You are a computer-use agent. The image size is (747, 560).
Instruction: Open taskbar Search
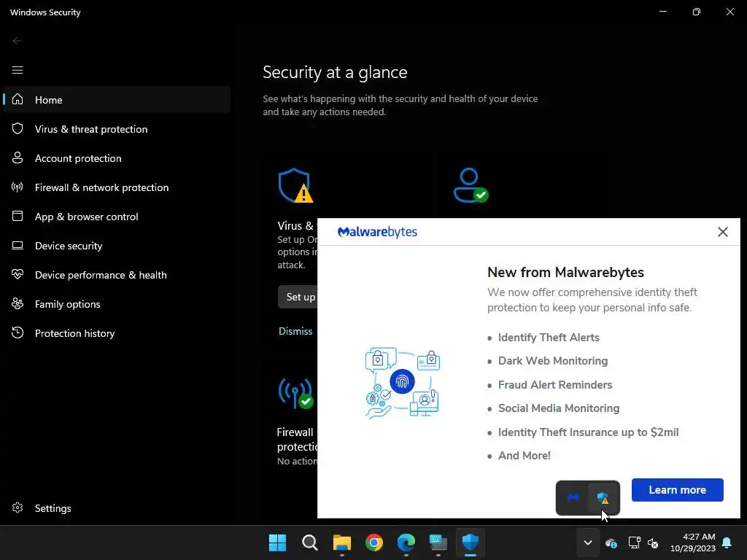[309, 542]
